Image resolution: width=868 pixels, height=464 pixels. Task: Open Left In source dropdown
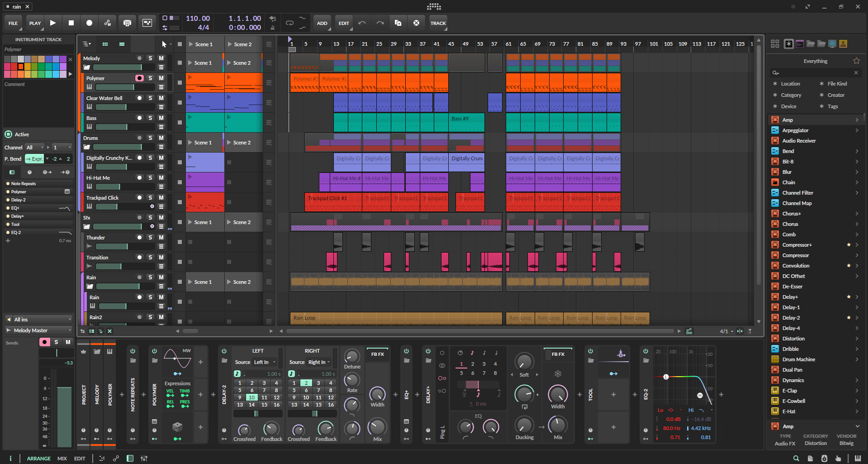[x=265, y=362]
